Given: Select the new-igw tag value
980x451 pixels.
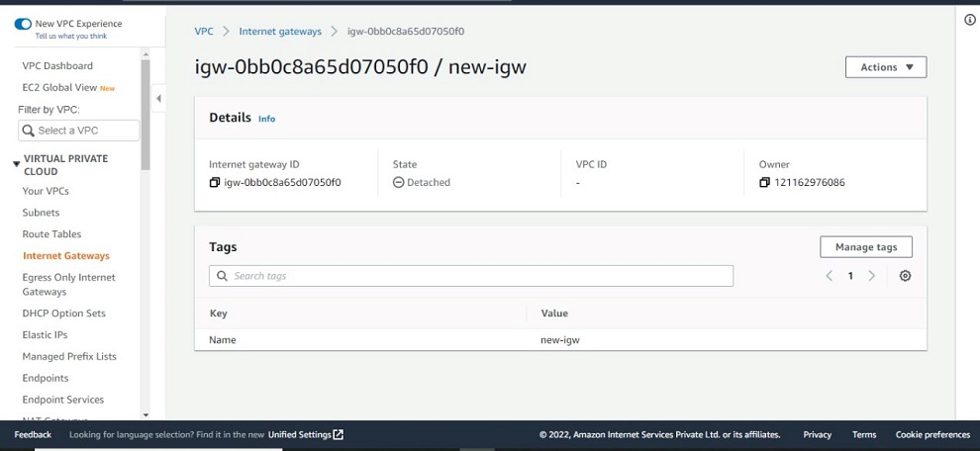Looking at the screenshot, I should (560, 340).
